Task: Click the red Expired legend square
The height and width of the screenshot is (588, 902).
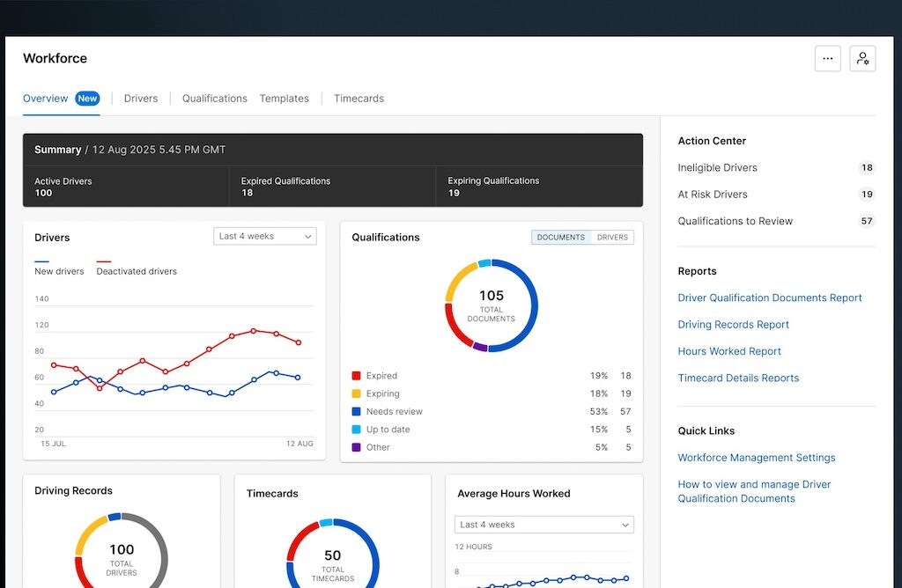Action: pos(356,376)
